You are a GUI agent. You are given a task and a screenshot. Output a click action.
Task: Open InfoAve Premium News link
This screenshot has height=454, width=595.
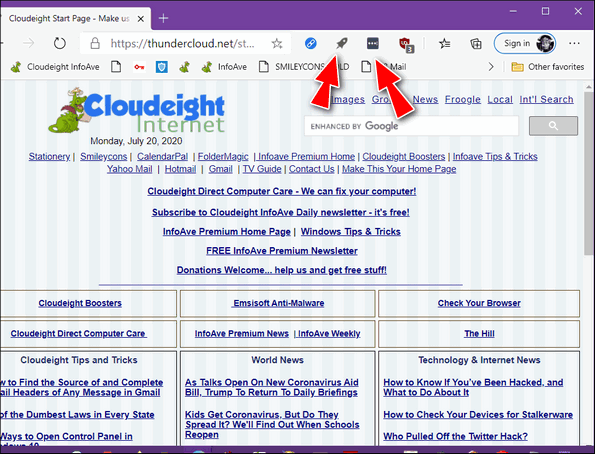click(242, 334)
